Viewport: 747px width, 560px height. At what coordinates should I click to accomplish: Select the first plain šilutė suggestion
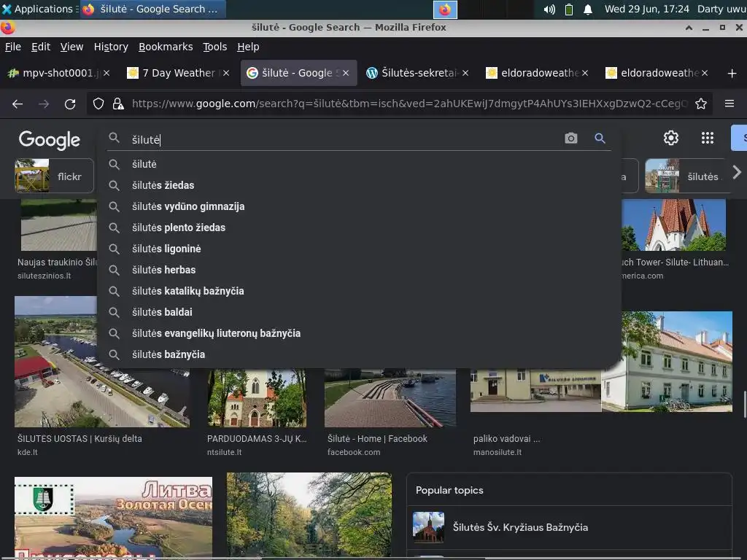[x=359, y=164]
